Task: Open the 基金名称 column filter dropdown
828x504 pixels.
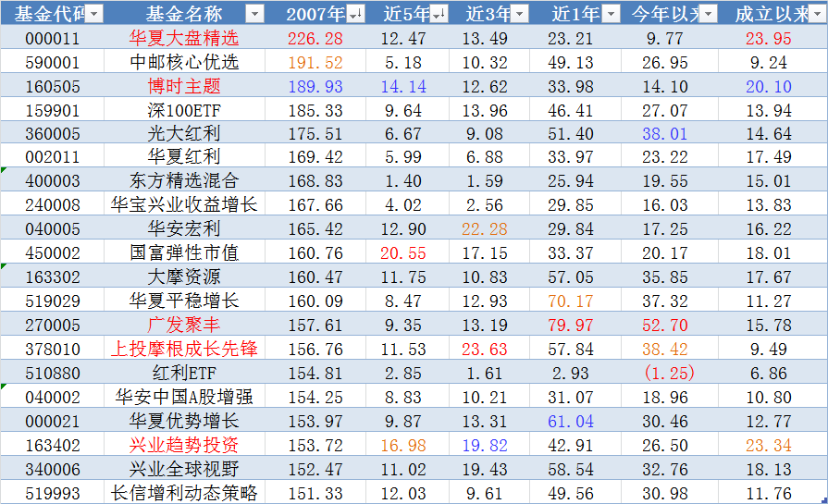Action: [255, 14]
